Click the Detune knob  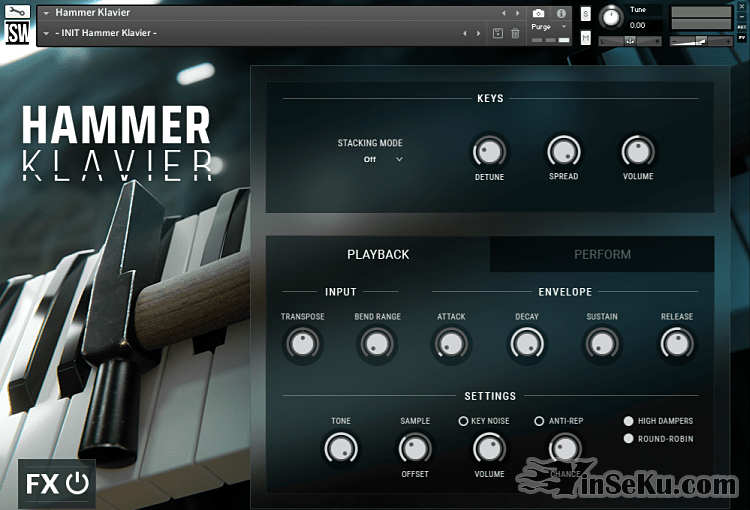pos(489,152)
